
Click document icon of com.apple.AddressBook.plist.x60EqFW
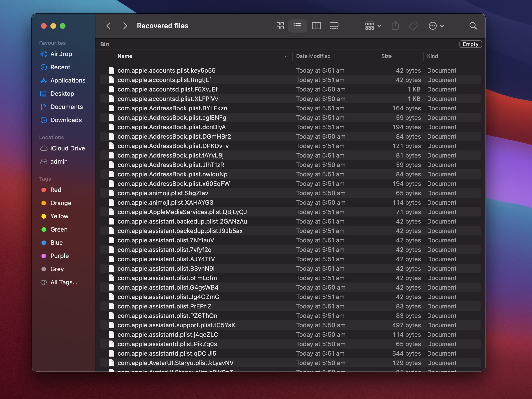[111, 184]
